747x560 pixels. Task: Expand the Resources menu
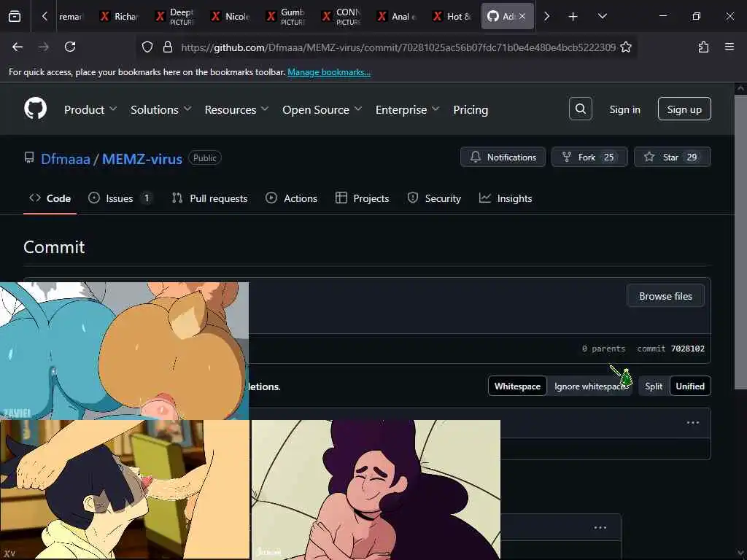click(x=236, y=109)
